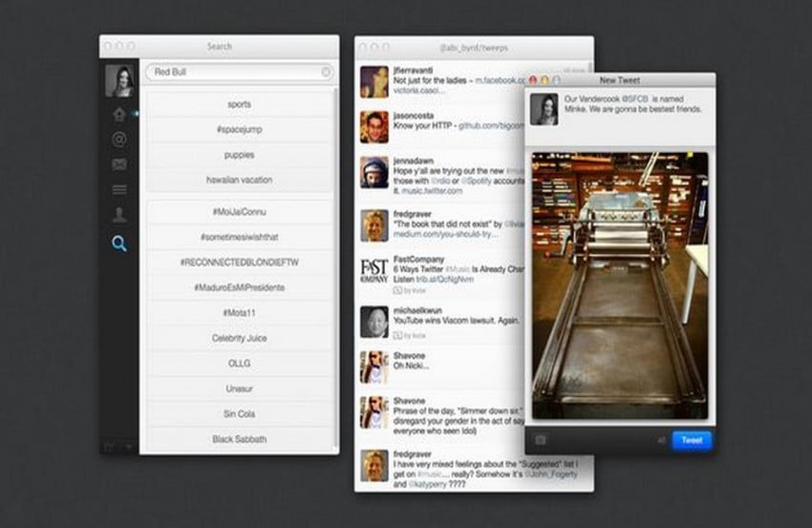Click retweet icon under FastCompany tweet
This screenshot has height=528, width=812.
tap(397, 290)
